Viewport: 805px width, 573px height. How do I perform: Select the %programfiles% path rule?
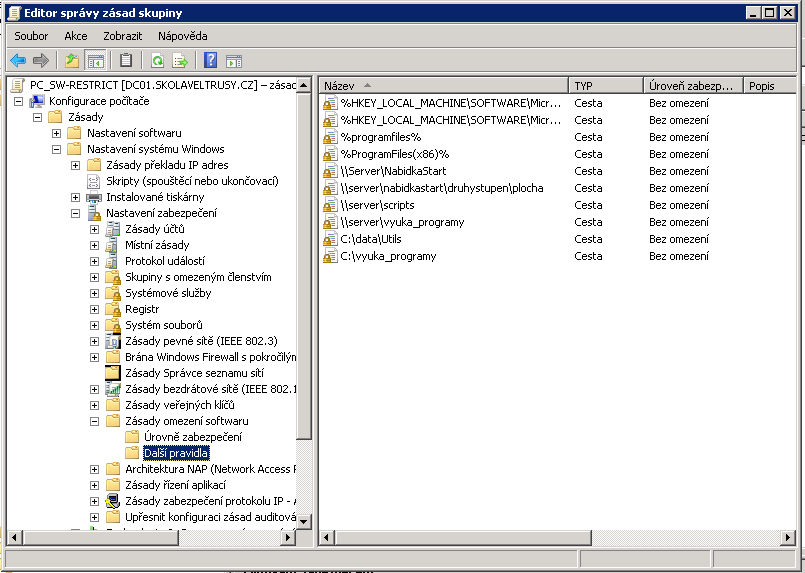[380, 137]
